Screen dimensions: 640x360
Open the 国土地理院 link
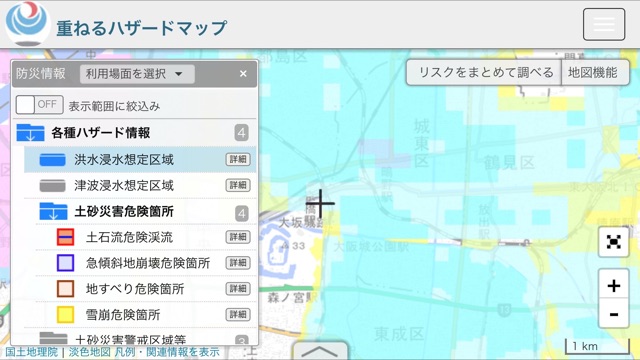coord(31,352)
